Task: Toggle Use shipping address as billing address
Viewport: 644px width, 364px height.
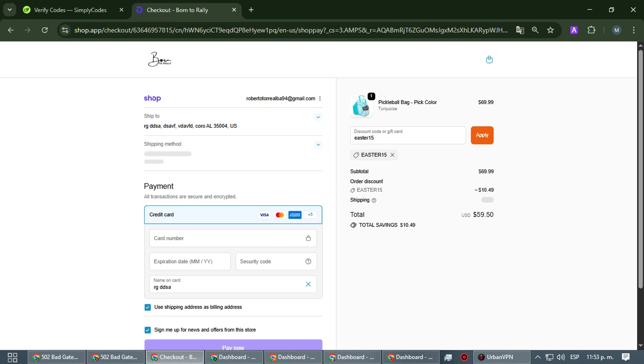Action: point(148,307)
